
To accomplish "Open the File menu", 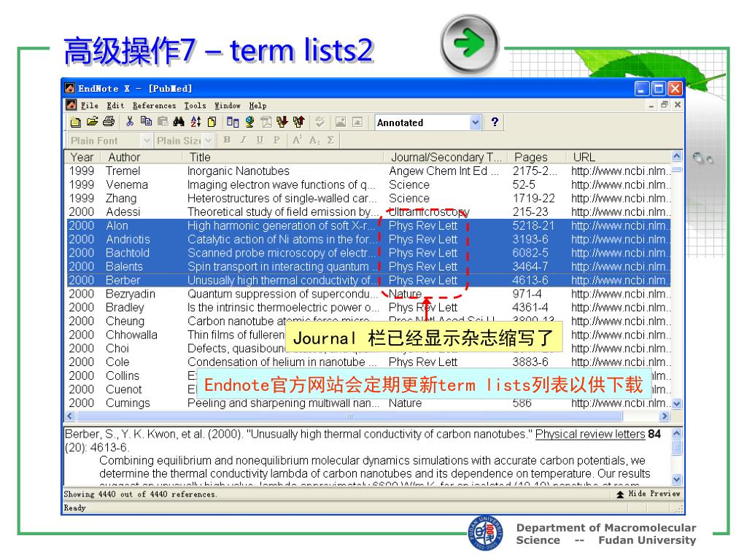I will click(89, 106).
